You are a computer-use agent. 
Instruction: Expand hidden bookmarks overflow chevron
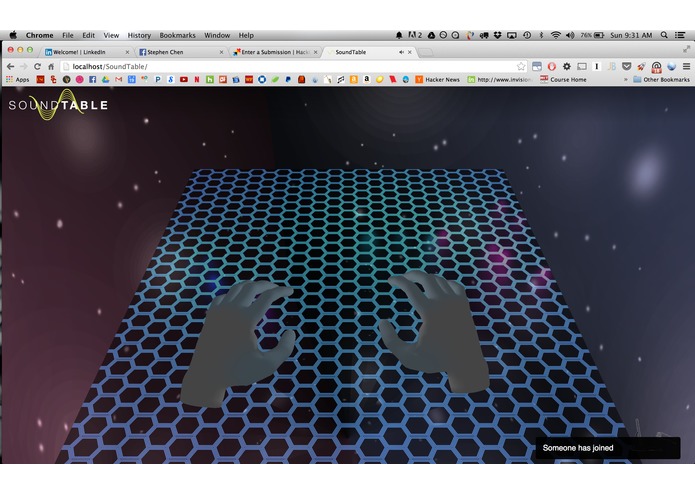click(625, 79)
